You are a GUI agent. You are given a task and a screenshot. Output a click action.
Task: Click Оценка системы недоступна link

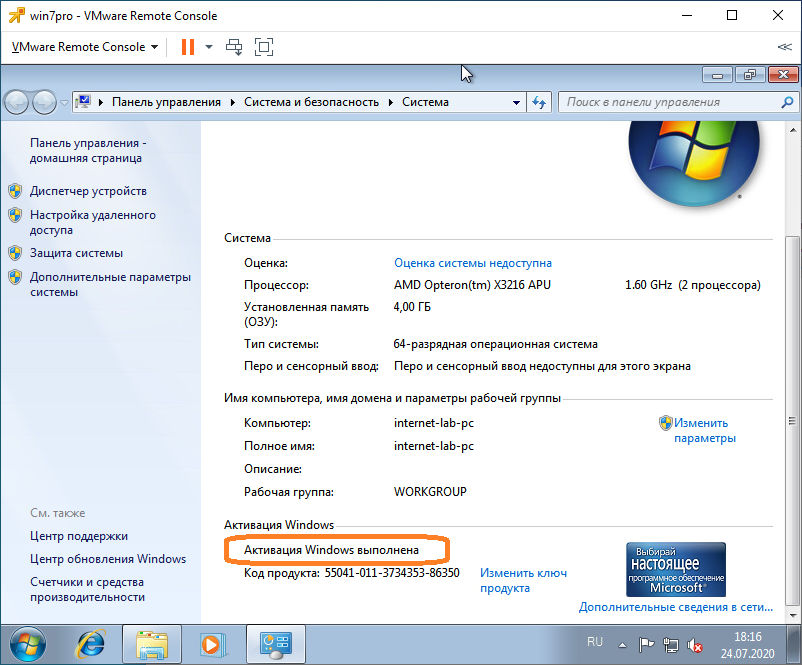click(x=473, y=263)
